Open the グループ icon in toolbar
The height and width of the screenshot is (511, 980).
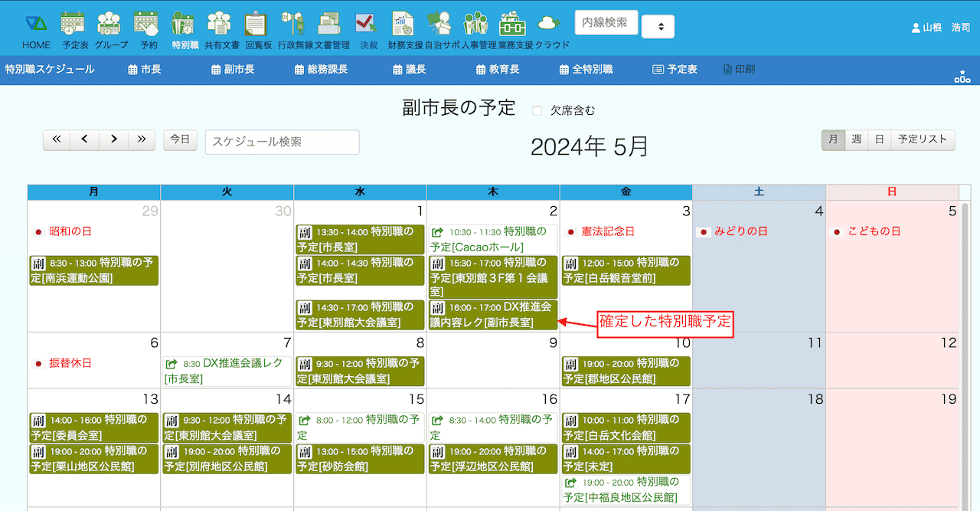110,25
